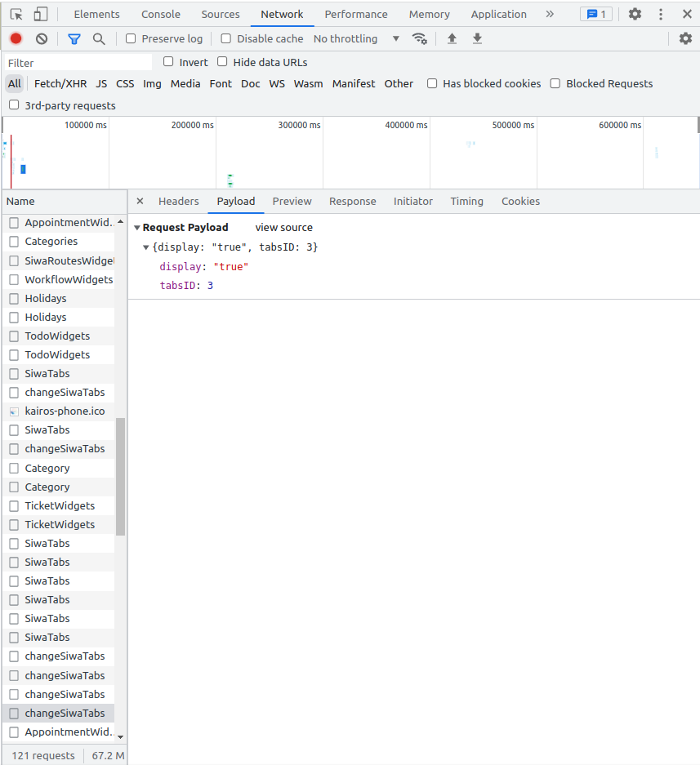Open network conditions wifi icon
Viewport: 700px width, 765px height.
pos(419,38)
